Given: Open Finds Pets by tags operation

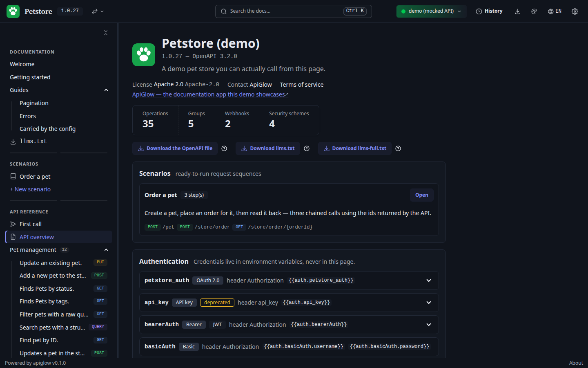Looking at the screenshot, I should tap(63, 301).
